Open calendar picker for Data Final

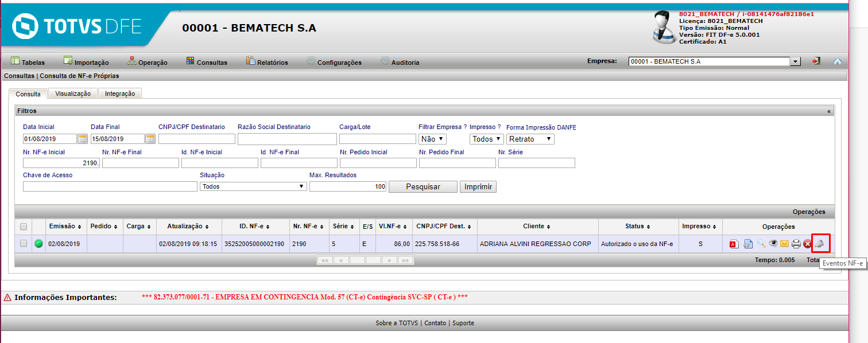(150, 139)
